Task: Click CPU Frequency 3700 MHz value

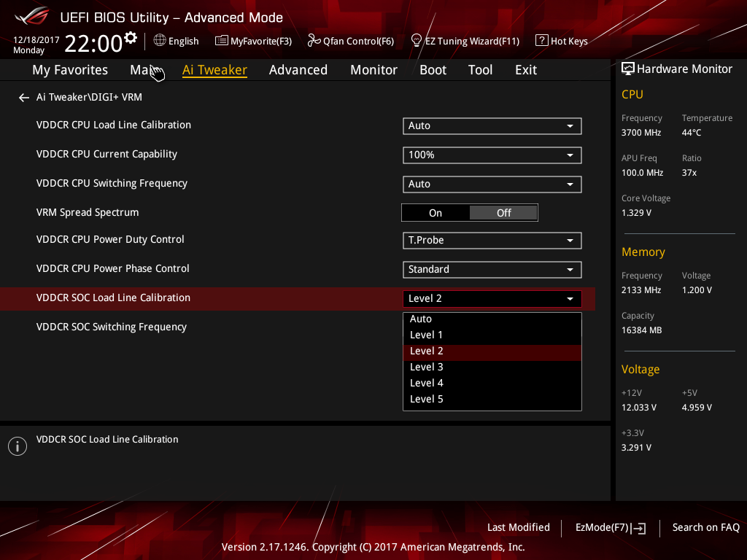Action: (x=641, y=133)
